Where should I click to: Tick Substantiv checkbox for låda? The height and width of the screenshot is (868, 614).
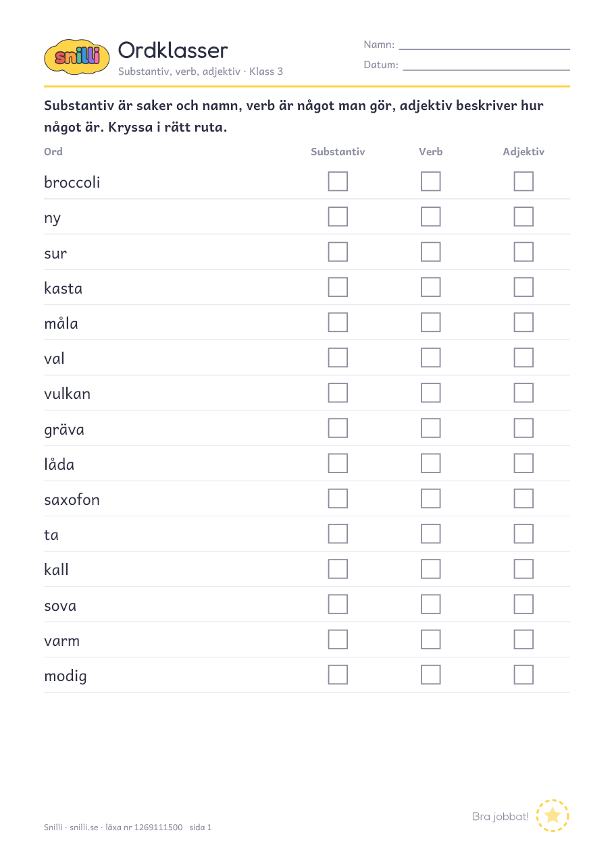[338, 463]
